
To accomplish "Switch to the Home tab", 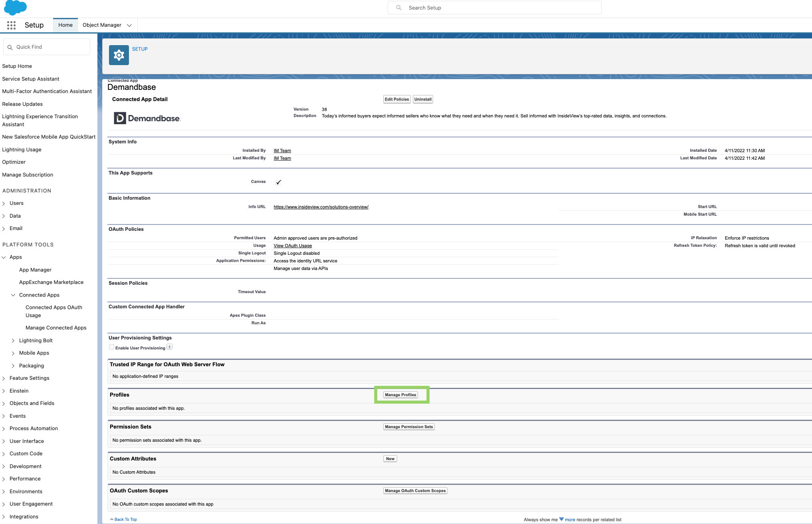I will [65, 25].
